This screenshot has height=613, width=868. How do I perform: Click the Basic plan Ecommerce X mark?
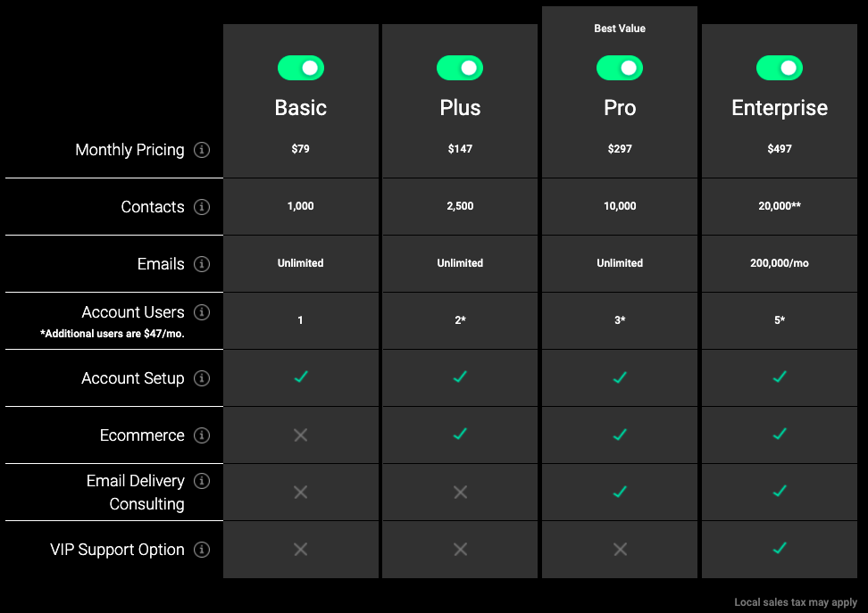(x=301, y=435)
